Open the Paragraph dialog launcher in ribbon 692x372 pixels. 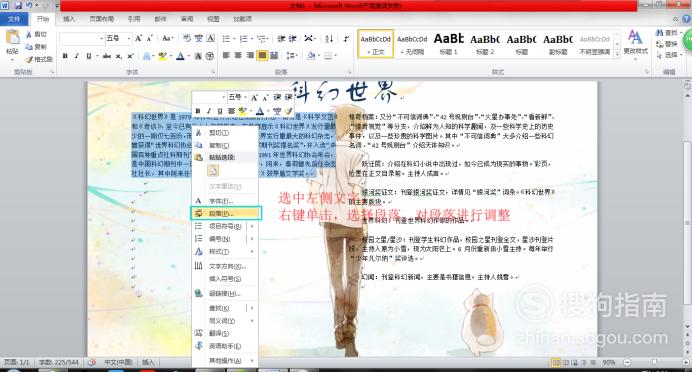click(349, 71)
